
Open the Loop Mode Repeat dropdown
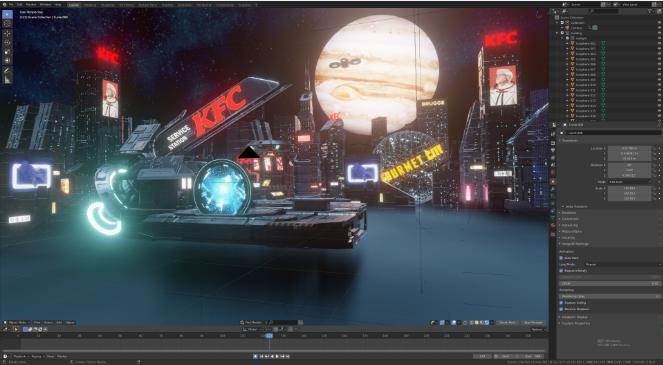(x=622, y=264)
